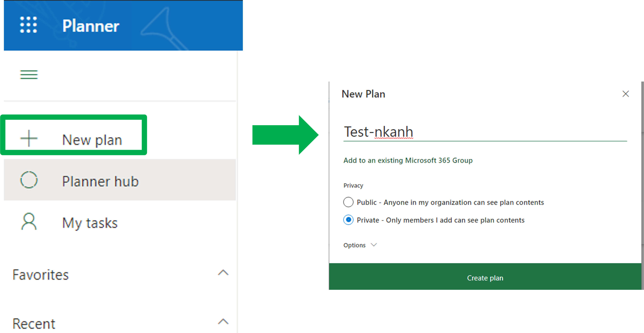Expand the Options dropdown chevron
The width and height of the screenshot is (644, 333).
pos(374,245)
